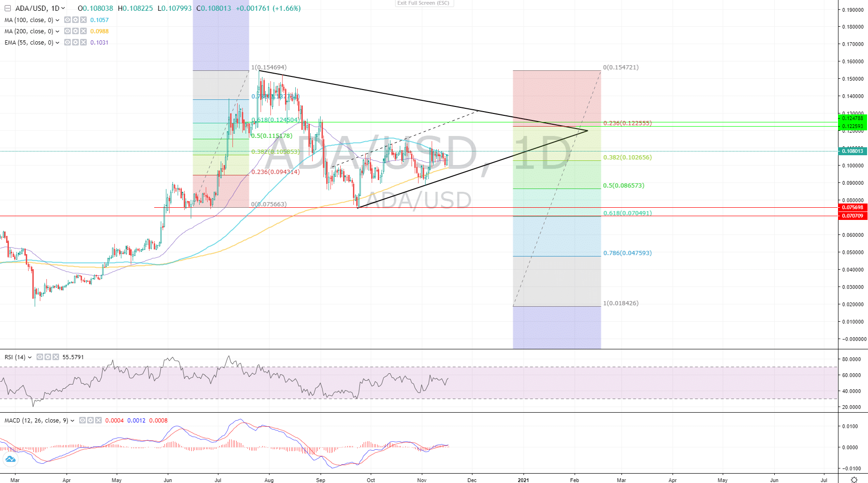Click the RSI value 55.5791
868x483 pixels.
click(x=73, y=357)
